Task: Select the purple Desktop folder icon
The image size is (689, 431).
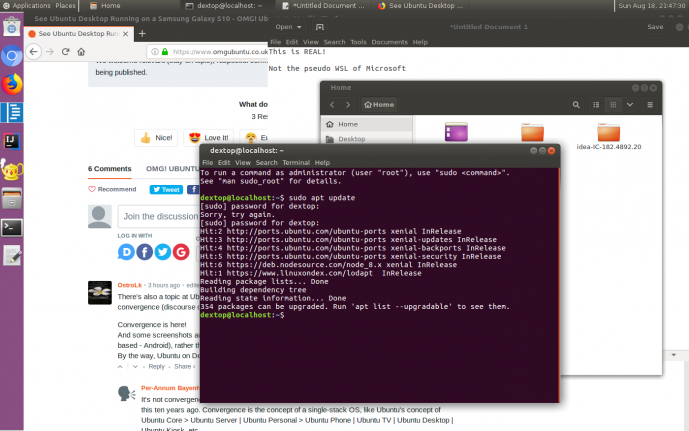Action: pos(456,132)
